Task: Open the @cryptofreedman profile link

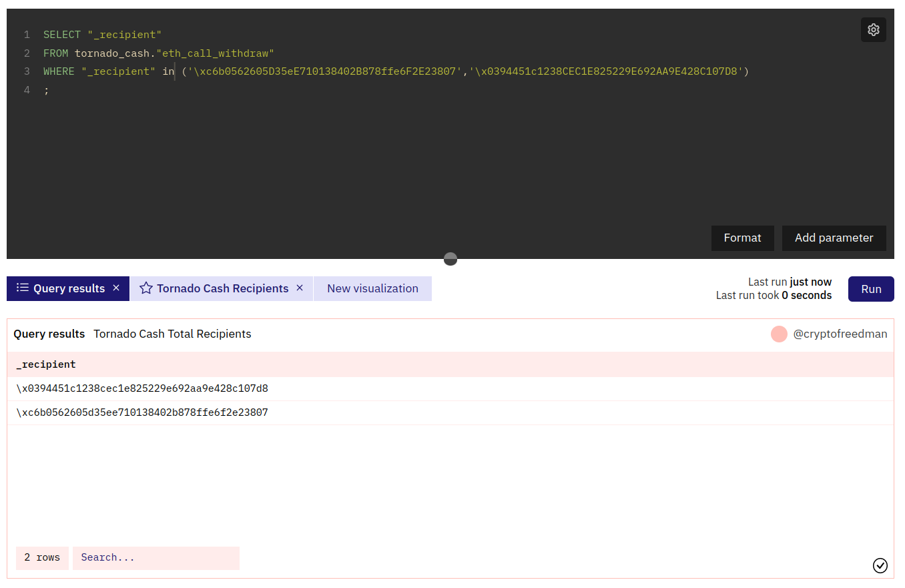Action: coord(840,334)
